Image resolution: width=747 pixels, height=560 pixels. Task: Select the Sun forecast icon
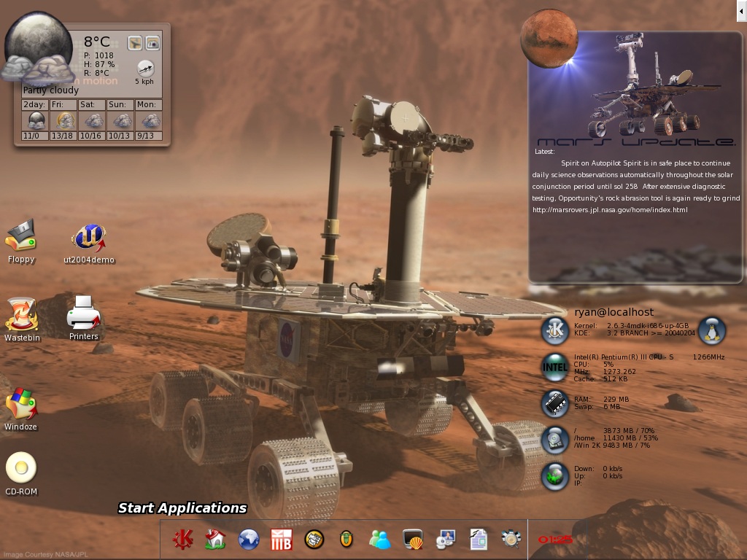(121, 121)
